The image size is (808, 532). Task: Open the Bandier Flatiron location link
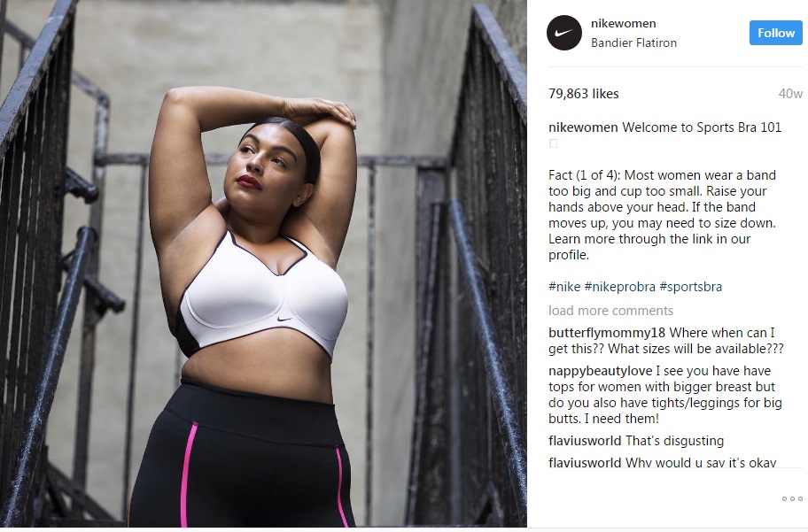pos(633,42)
